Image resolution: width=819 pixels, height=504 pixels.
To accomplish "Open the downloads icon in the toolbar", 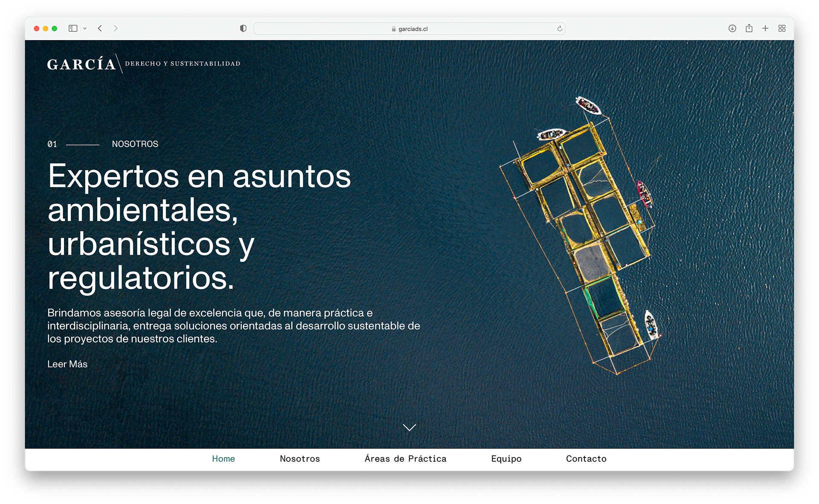I will point(732,29).
